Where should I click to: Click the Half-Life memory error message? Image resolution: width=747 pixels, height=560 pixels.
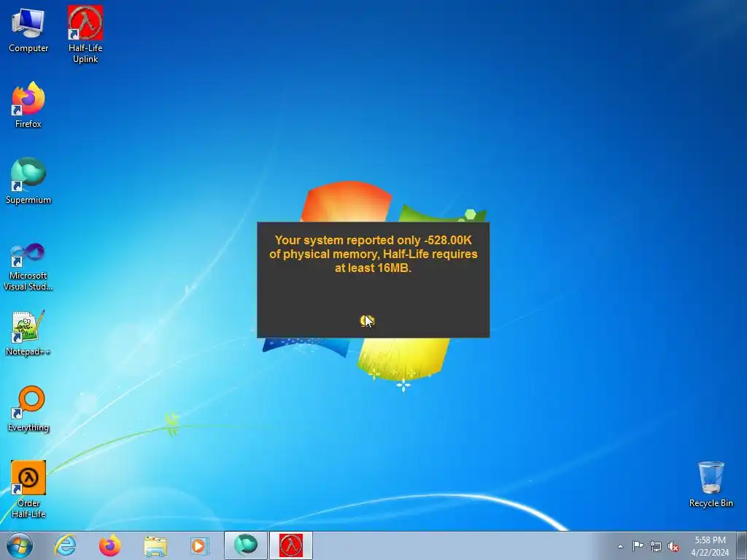tap(373, 254)
